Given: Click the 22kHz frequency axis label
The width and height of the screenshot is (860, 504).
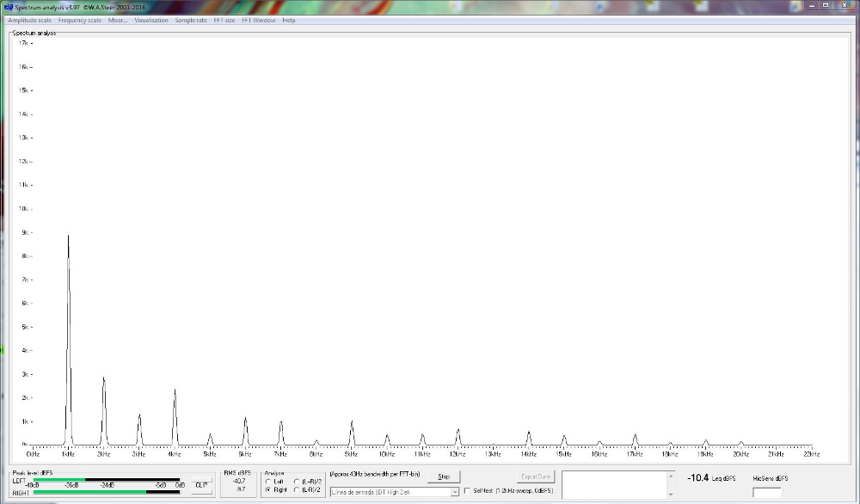Looking at the screenshot, I should click(811, 454).
